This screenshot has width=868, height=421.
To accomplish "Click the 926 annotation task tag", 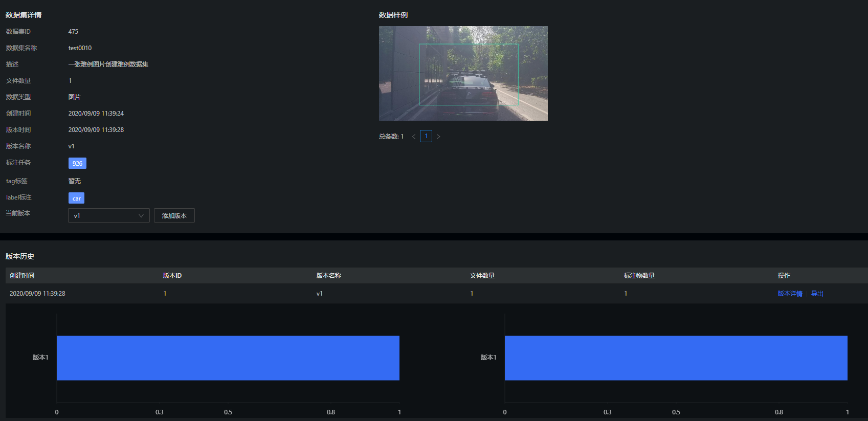I will point(77,163).
